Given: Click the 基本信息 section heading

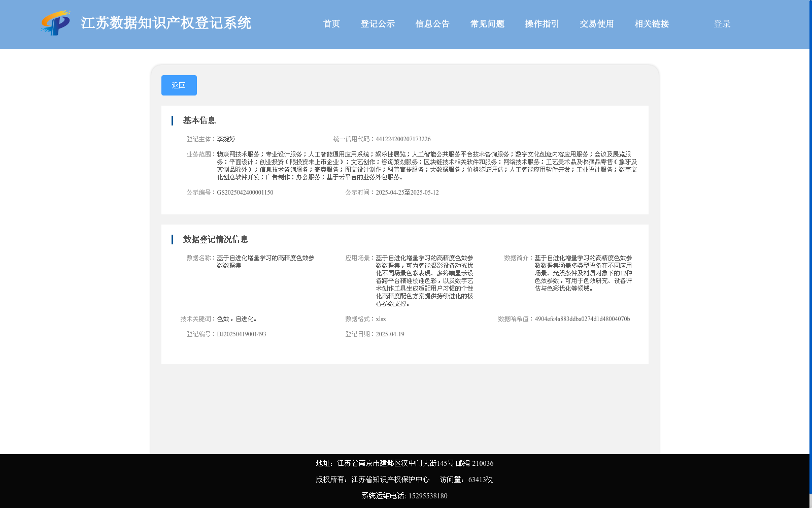Looking at the screenshot, I should (x=199, y=120).
